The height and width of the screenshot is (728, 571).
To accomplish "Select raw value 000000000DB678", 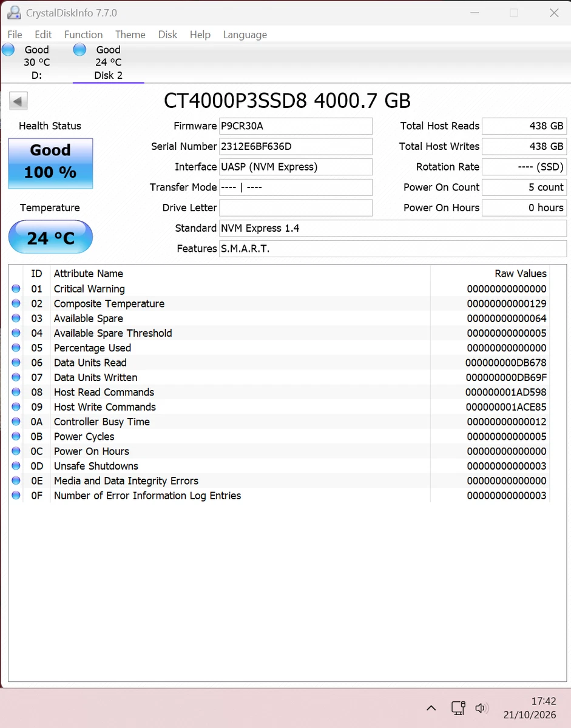I will 506,363.
